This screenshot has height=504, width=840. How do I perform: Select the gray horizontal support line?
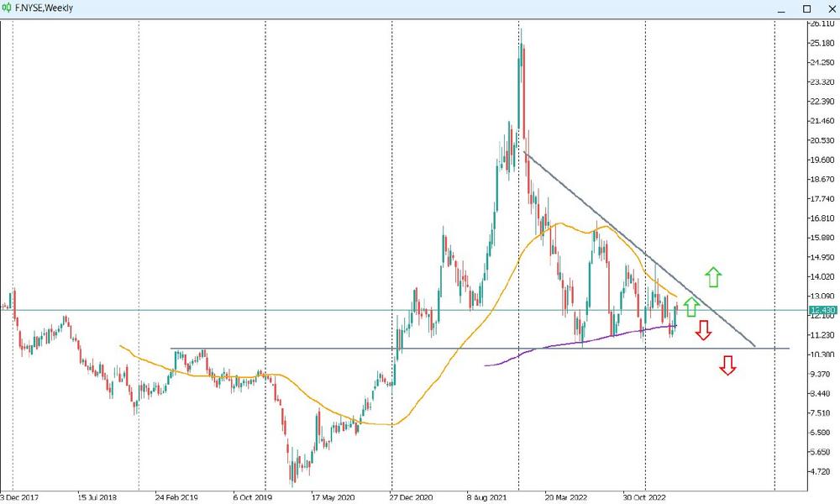tap(336, 348)
